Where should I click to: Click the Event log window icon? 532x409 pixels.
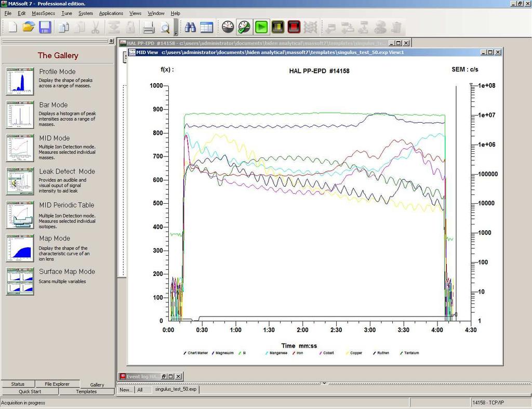pos(123,376)
